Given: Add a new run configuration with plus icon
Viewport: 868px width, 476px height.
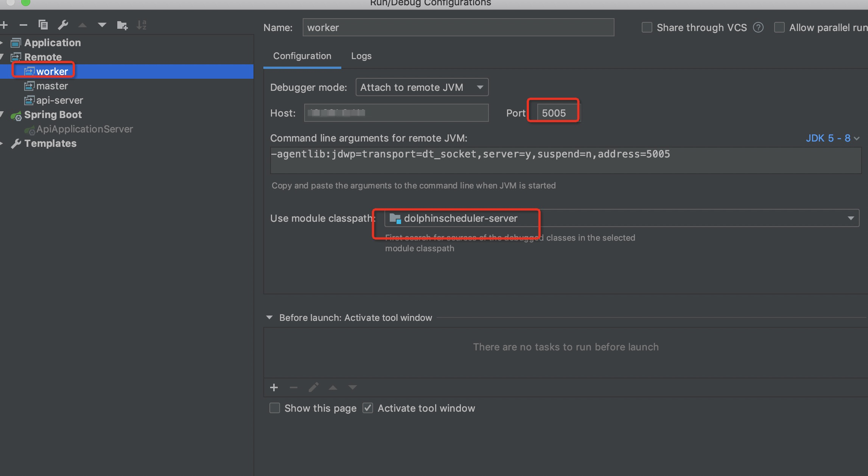Looking at the screenshot, I should pos(4,25).
